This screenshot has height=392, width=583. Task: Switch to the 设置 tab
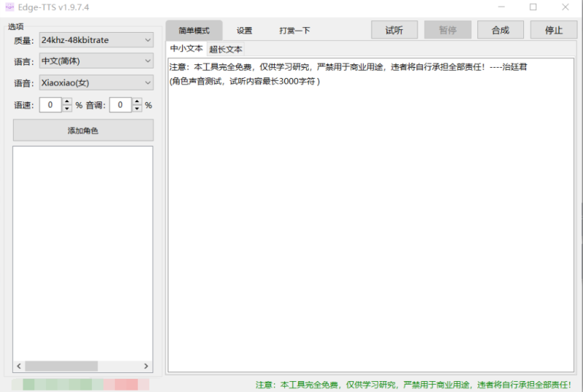point(244,31)
